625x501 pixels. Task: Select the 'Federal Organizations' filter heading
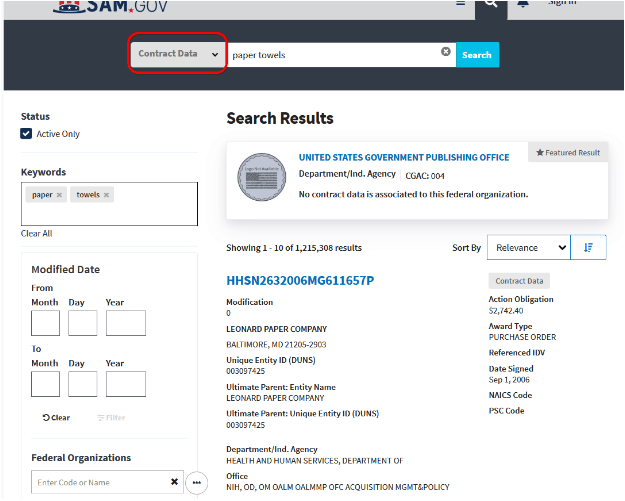pyautogui.click(x=81, y=458)
